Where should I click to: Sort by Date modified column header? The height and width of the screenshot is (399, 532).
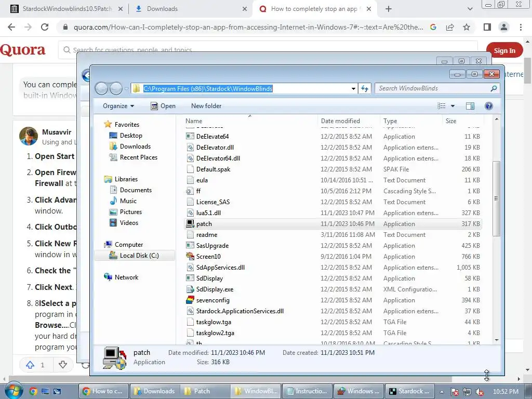(x=340, y=121)
